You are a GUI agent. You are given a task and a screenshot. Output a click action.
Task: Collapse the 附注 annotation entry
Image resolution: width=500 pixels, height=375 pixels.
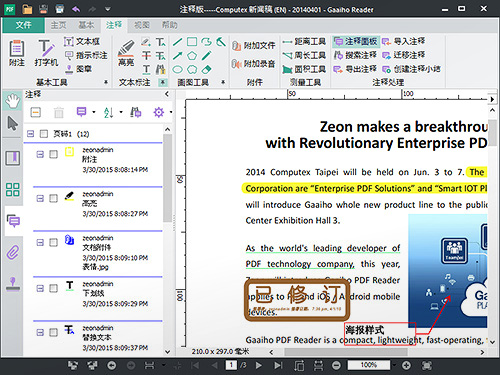pyautogui.click(x=40, y=154)
